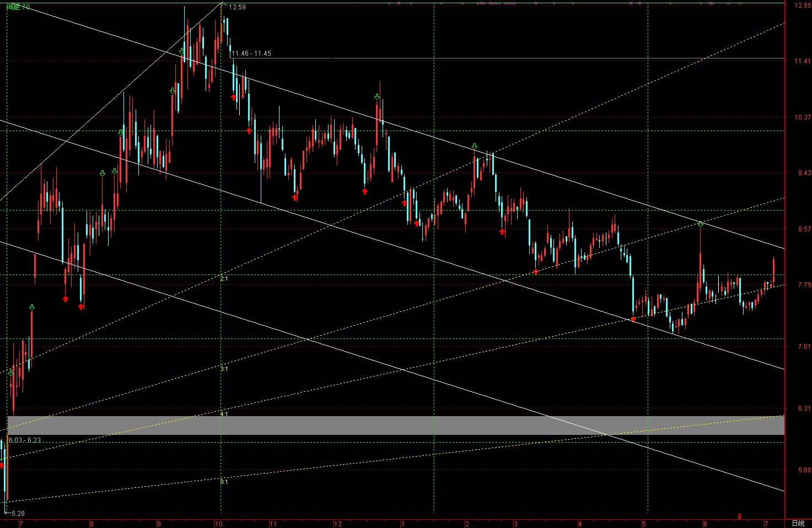Click the 9.43 price axis label
812x528 pixels.
pos(802,173)
